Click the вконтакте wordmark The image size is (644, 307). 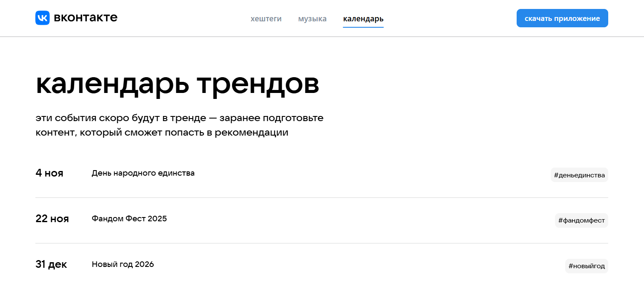coord(85,18)
